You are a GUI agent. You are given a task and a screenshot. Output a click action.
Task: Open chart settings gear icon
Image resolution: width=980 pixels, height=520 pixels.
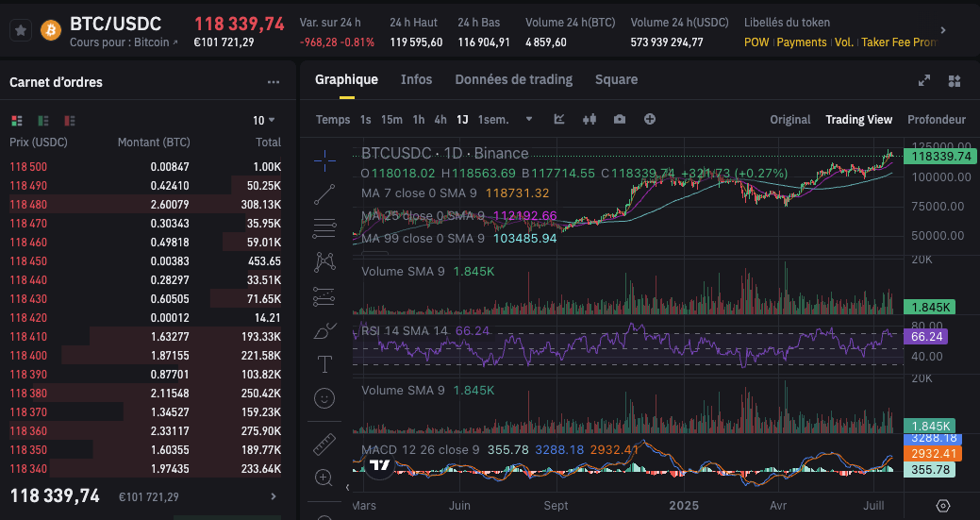[943, 506]
